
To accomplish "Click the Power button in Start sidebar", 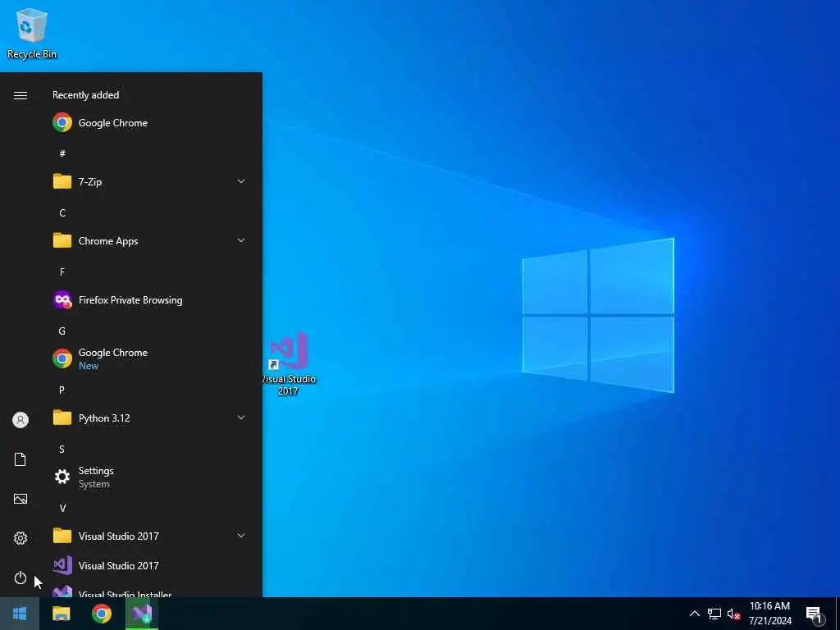I will pyautogui.click(x=21, y=577).
